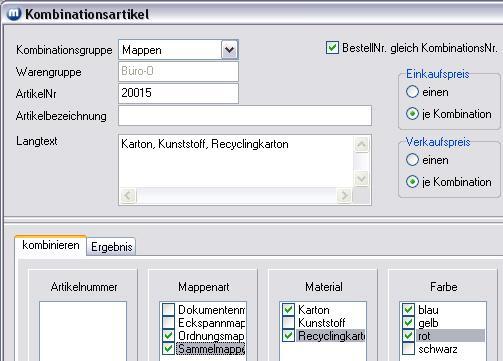Click Langtext scroll right arrow
Image resolution: width=503 pixels, height=361 pixels.
pyautogui.click(x=344, y=195)
